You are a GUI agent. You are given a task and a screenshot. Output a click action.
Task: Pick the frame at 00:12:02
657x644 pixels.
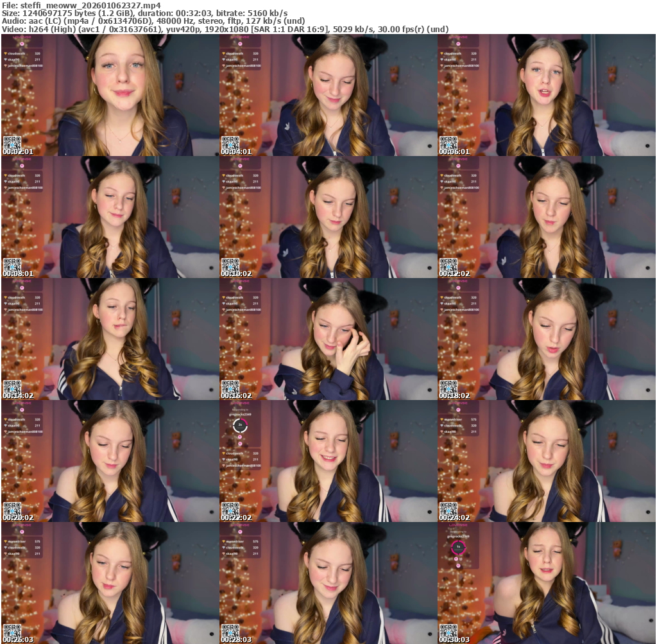546,217
